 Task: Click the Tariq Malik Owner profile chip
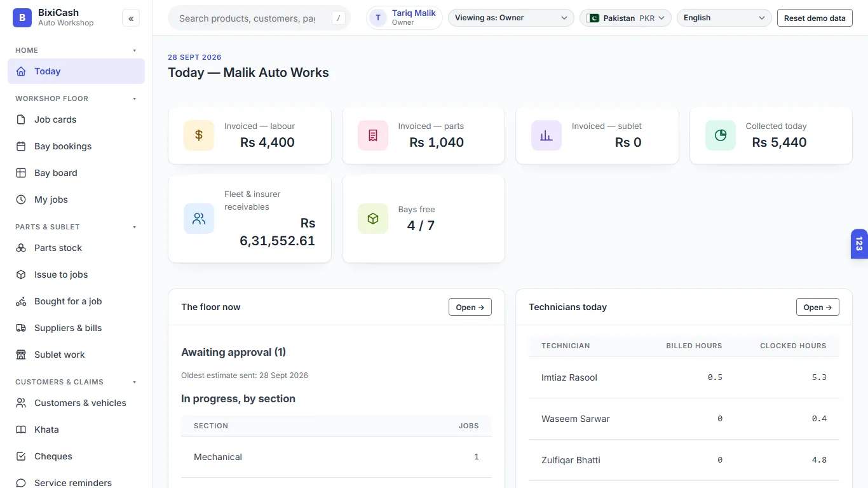coord(404,18)
